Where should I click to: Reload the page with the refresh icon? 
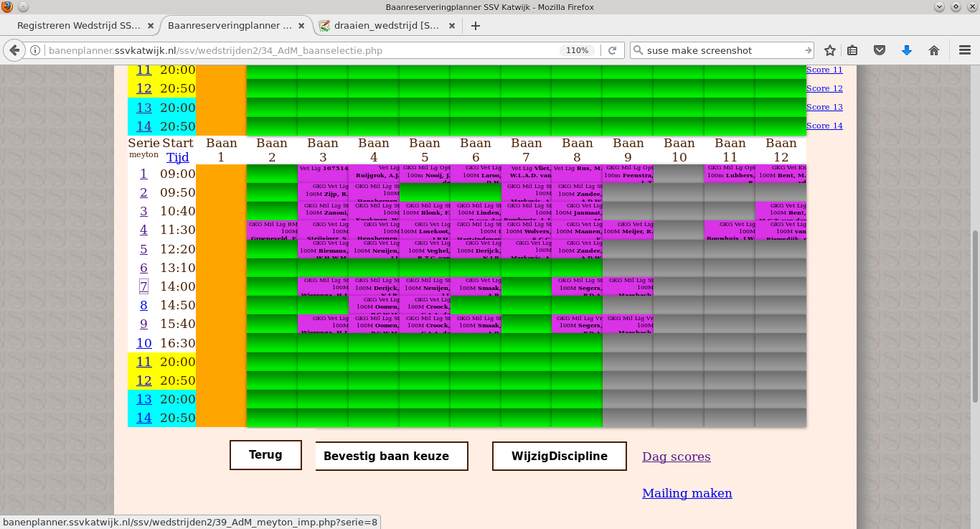[x=612, y=50]
